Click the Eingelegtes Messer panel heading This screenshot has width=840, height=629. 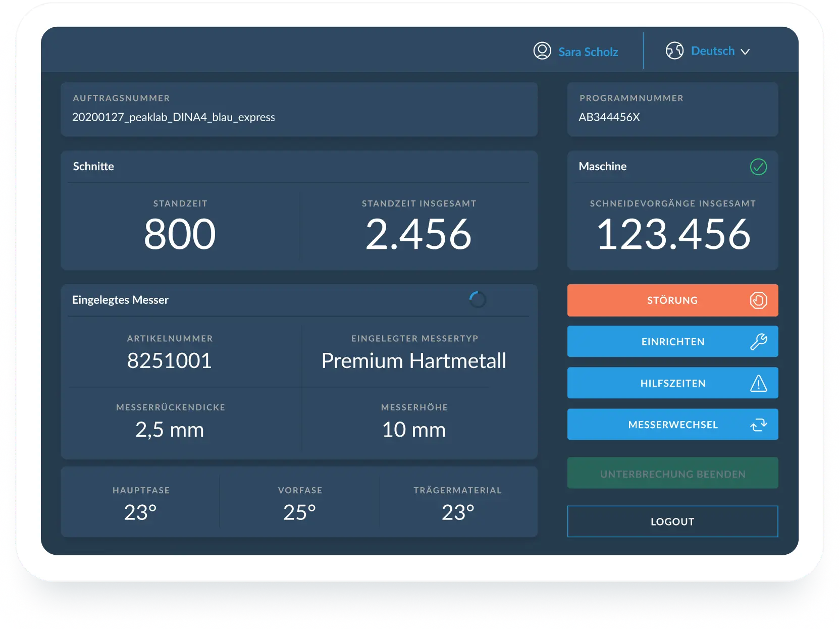(120, 300)
